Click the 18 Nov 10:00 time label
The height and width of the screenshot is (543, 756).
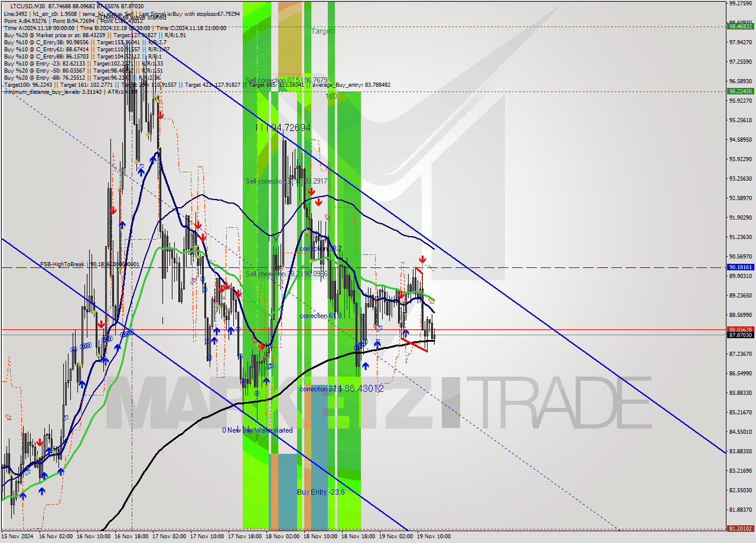click(x=320, y=537)
